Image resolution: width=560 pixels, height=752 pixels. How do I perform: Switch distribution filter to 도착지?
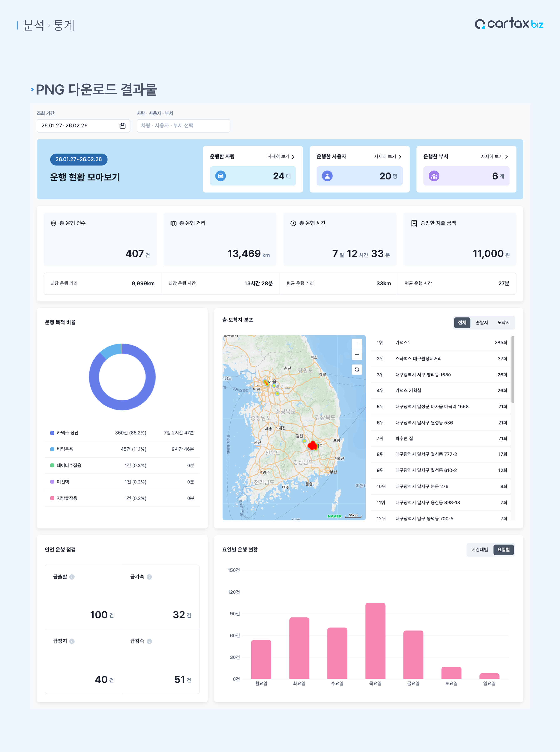coord(503,323)
